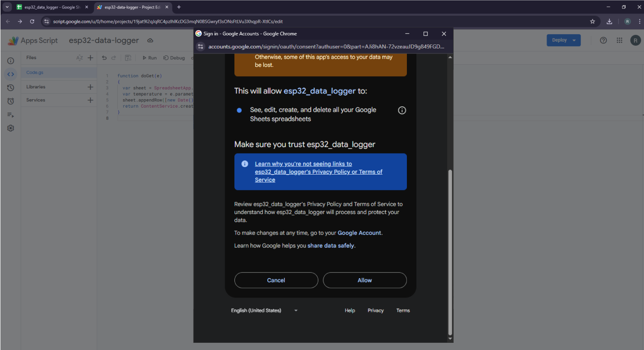Click the Allow button in consent dialog

364,280
